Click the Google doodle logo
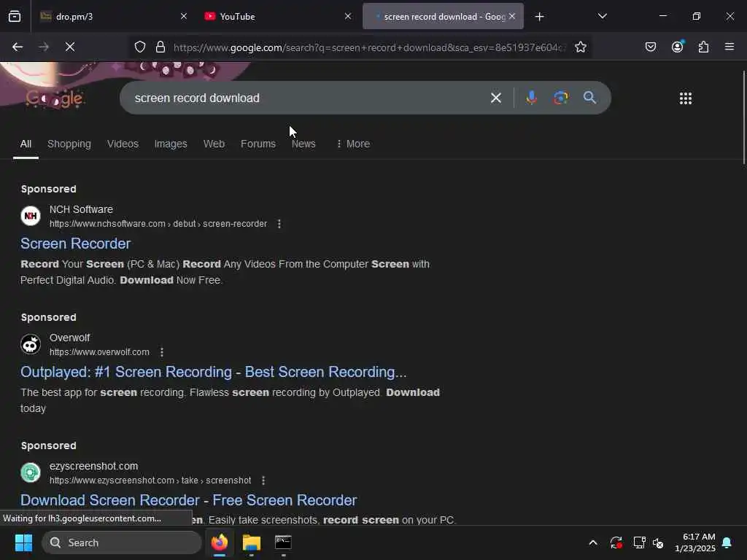Viewport: 747px width, 560px height. coord(54,98)
